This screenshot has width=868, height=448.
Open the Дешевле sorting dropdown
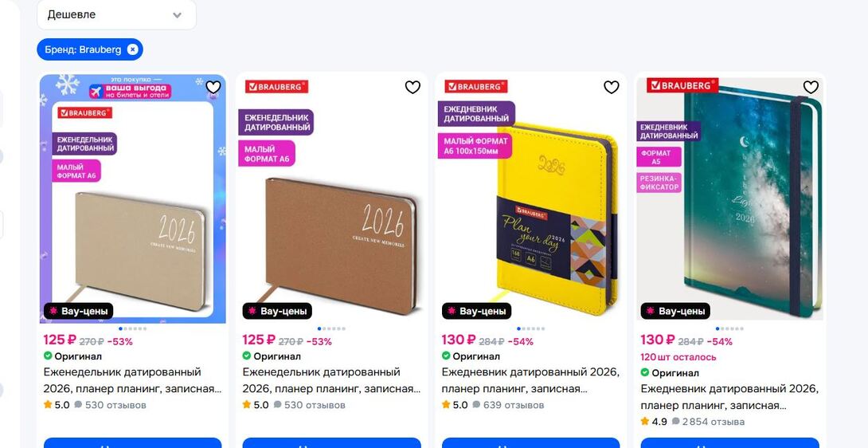[x=117, y=15]
